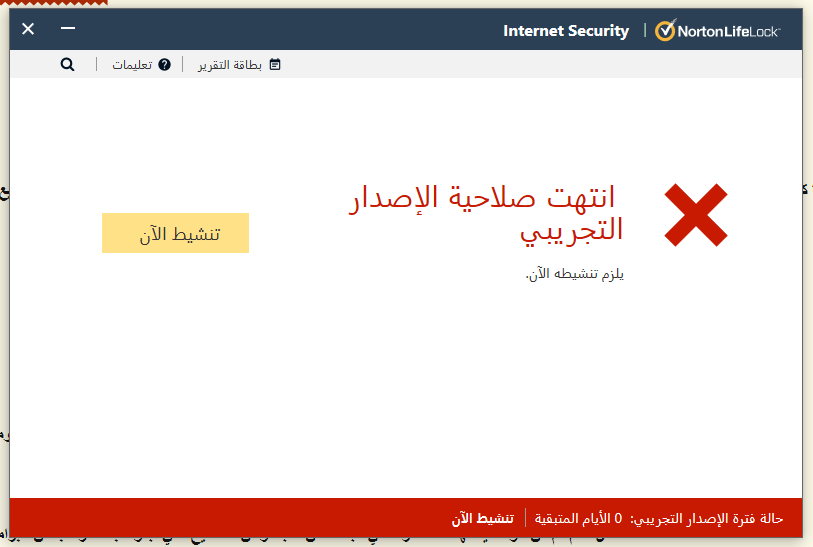Click the large red X status icon

696,215
